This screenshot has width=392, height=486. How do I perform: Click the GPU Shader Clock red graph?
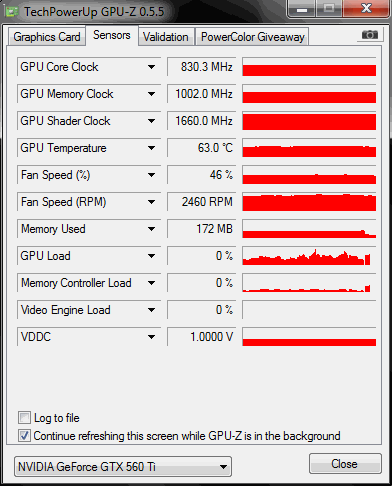(309, 121)
